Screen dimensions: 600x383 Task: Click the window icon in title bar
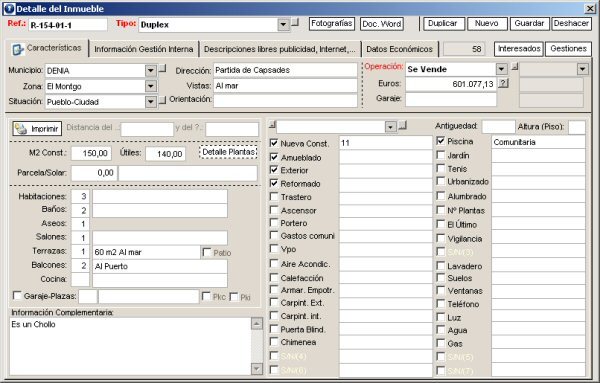click(x=9, y=8)
